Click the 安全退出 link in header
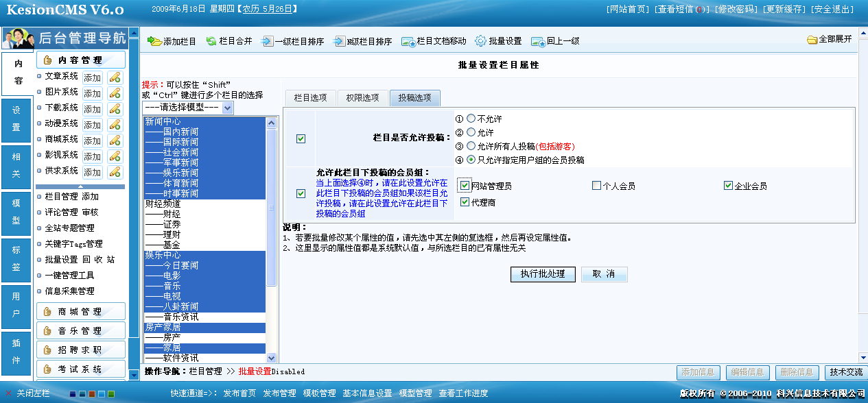 click(x=832, y=9)
